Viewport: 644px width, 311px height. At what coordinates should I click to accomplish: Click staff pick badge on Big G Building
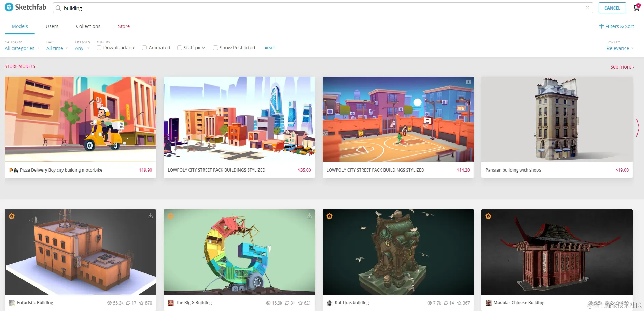click(170, 216)
